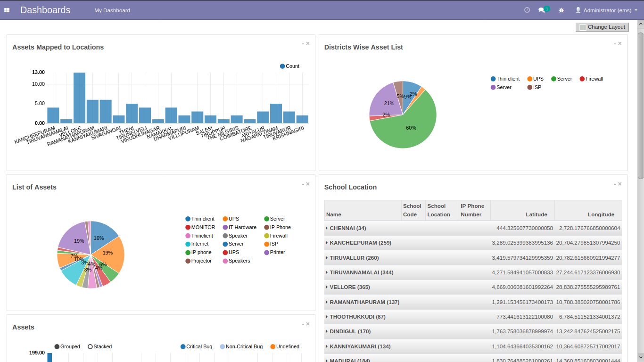Expand the RAMANATHAPURAM (137) group row
Screen dimensions: 644x362
pos(473,302)
